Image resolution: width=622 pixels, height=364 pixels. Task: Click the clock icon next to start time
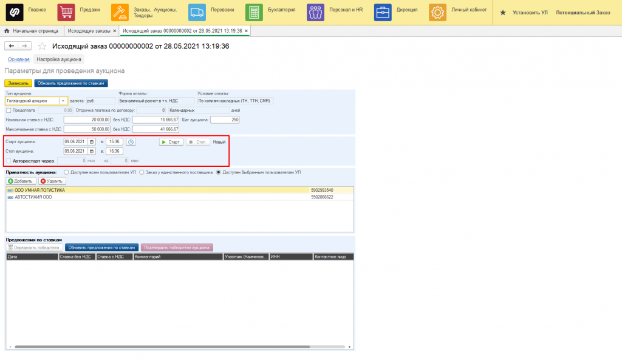tap(131, 142)
